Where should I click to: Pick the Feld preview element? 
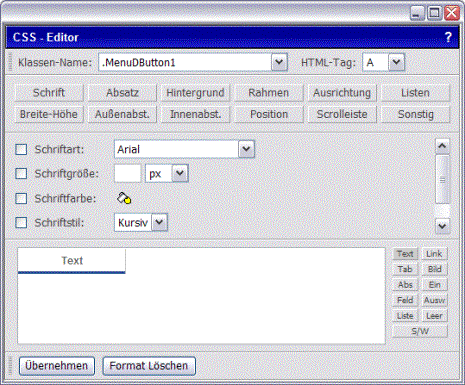click(x=405, y=300)
